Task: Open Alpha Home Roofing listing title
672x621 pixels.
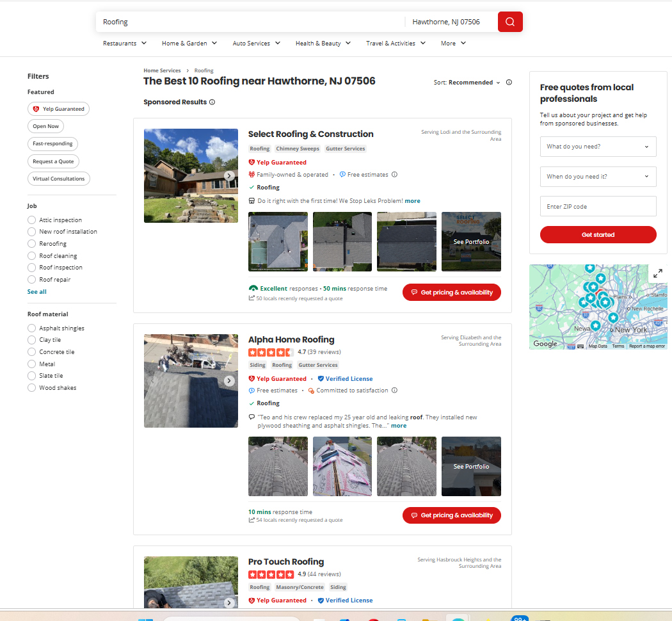Action: pos(291,339)
